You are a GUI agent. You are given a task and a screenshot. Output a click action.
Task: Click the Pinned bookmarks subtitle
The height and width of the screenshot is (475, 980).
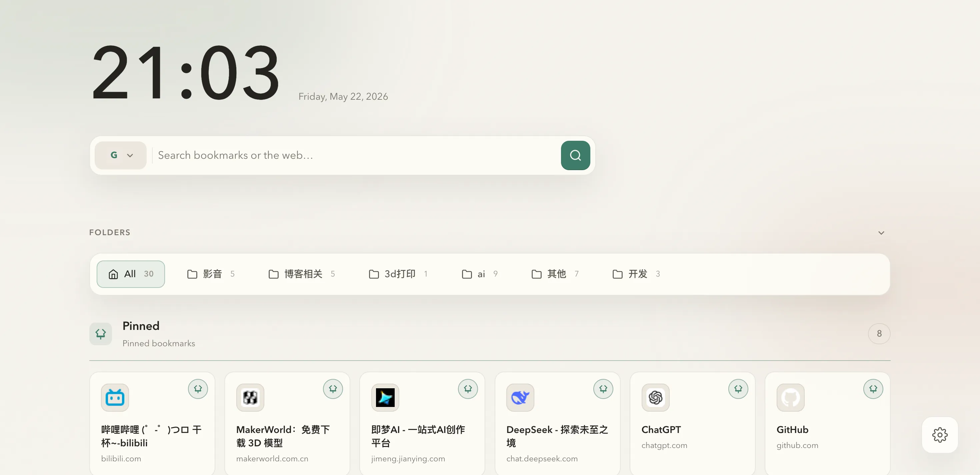[x=159, y=343]
